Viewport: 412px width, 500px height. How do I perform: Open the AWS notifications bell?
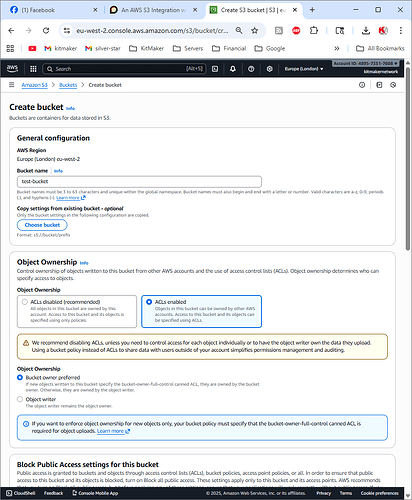(233, 69)
